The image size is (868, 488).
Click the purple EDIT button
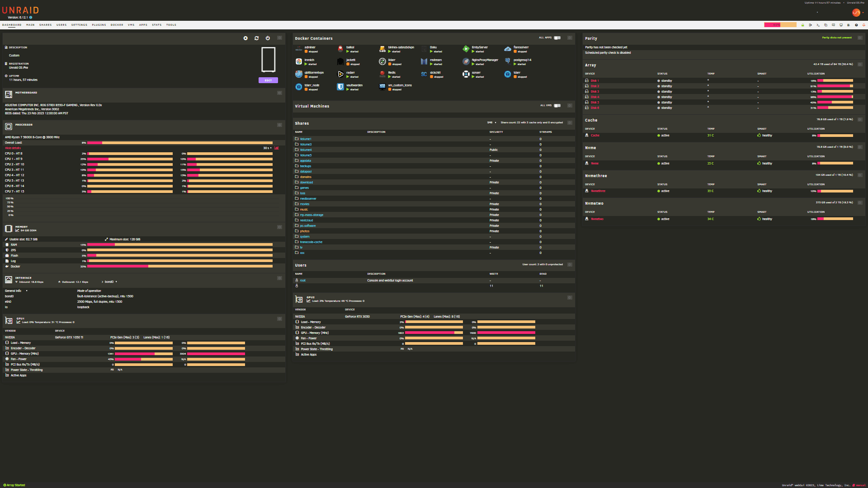point(268,80)
